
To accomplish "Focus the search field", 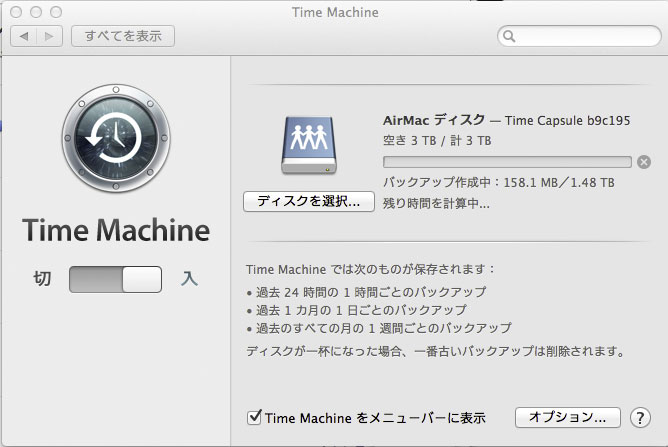I will click(579, 36).
